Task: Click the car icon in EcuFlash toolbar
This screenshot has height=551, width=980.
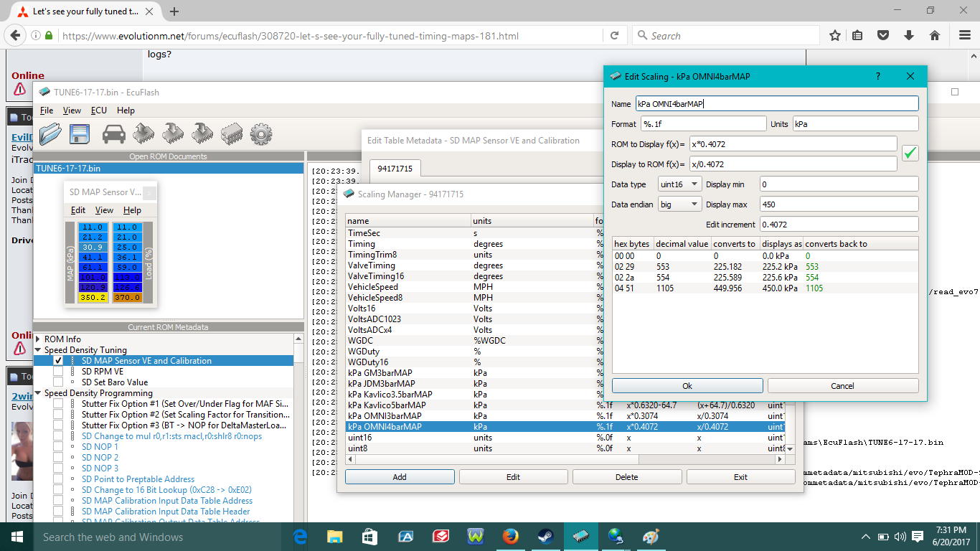Action: click(113, 134)
